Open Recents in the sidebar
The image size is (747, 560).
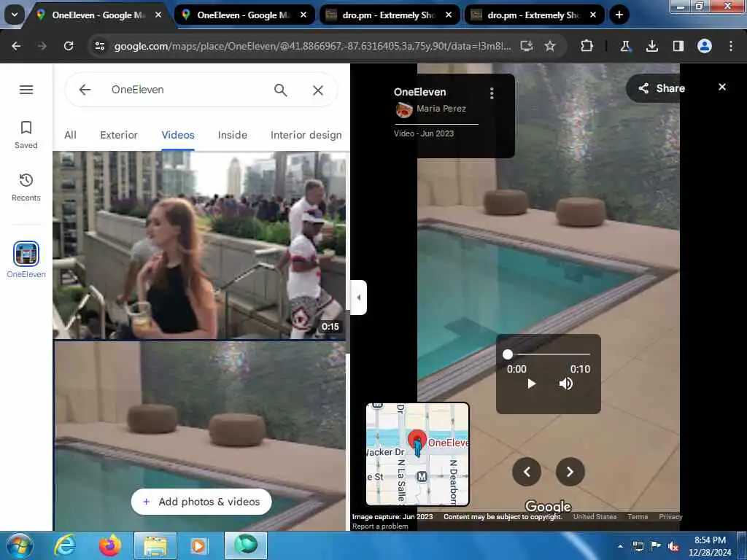coord(26,187)
